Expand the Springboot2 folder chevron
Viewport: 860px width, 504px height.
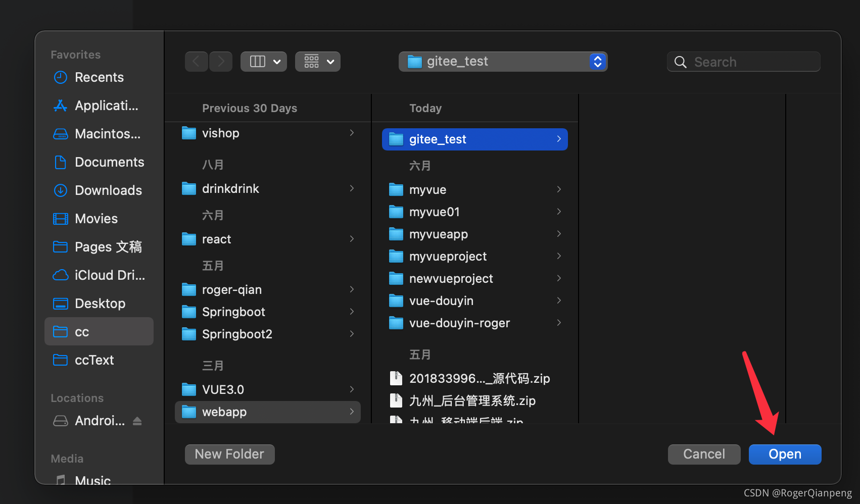point(352,334)
